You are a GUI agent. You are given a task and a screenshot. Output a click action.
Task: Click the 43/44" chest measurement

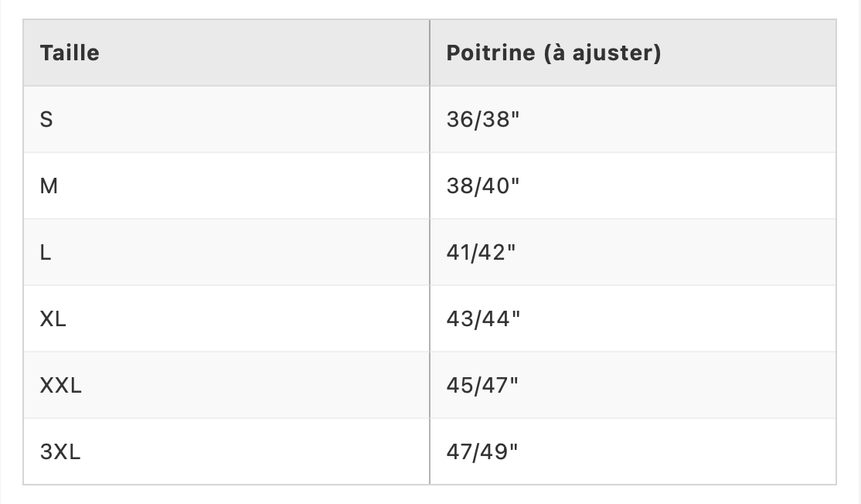click(484, 319)
